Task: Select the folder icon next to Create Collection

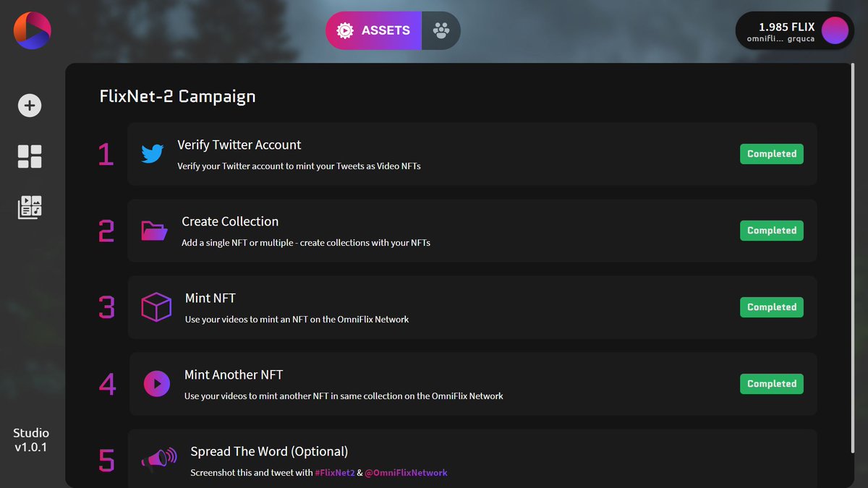Action: coord(153,230)
